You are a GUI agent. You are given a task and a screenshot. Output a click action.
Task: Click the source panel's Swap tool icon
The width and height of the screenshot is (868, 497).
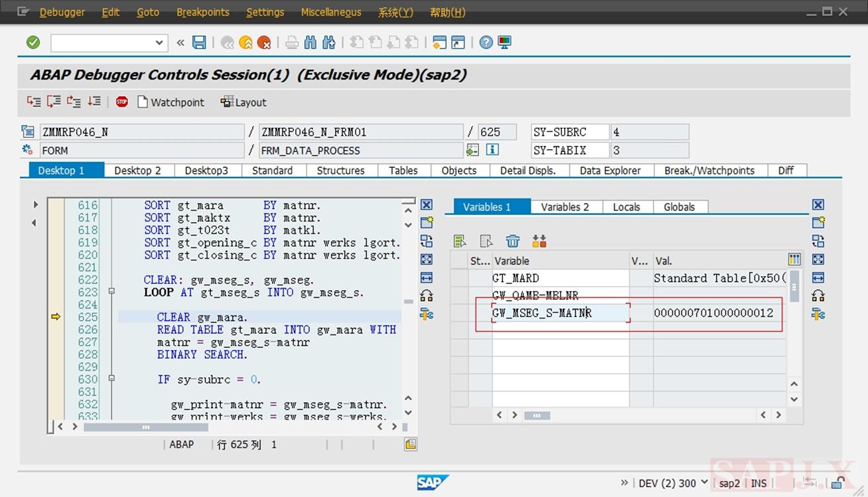point(427,241)
